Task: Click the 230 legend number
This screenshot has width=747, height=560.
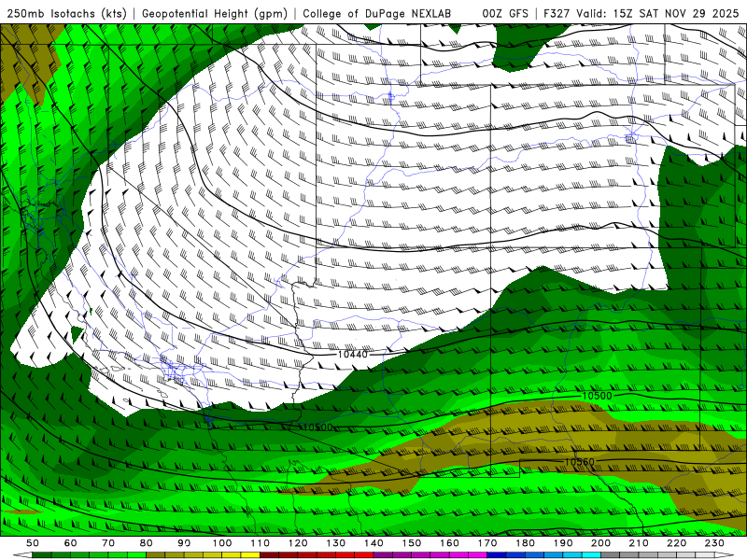Action: pyautogui.click(x=714, y=543)
